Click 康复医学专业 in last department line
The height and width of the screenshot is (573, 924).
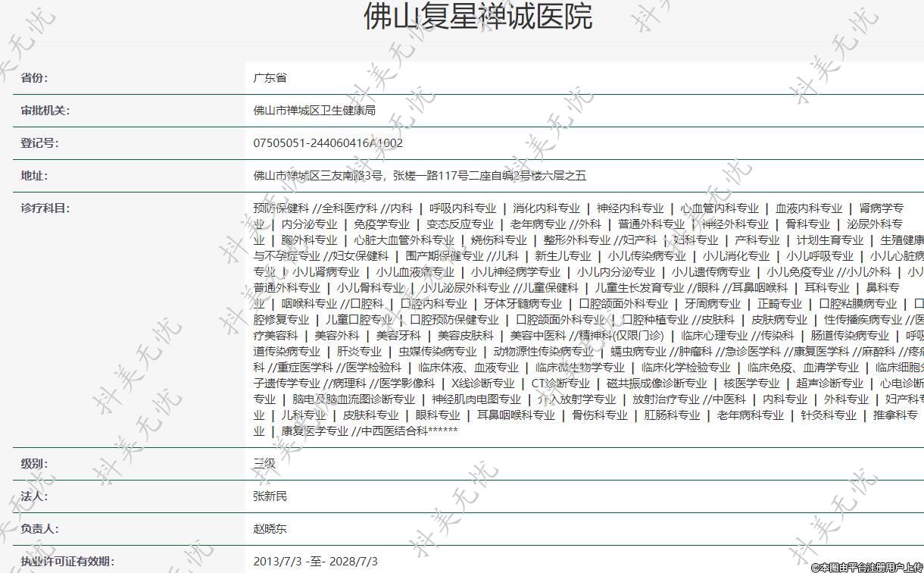point(314,431)
